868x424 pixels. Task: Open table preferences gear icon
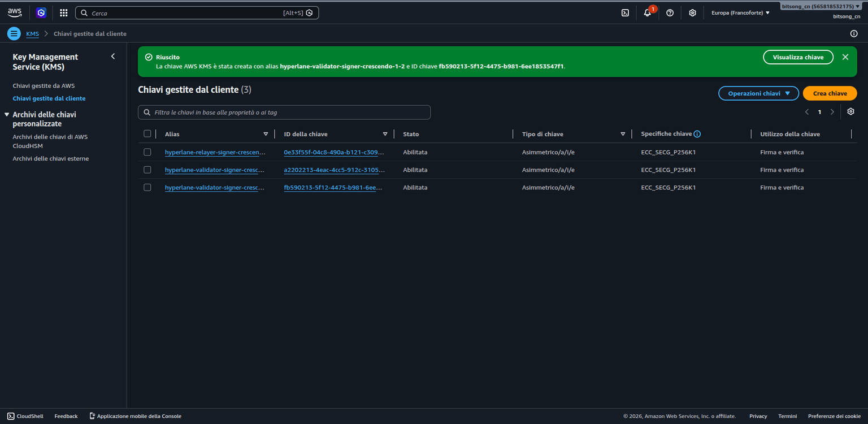pos(850,111)
